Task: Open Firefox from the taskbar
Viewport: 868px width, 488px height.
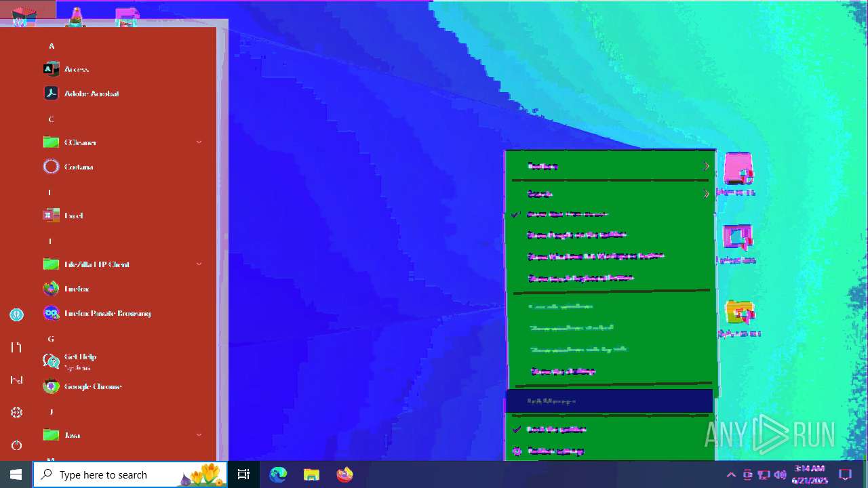Action: pos(344,474)
